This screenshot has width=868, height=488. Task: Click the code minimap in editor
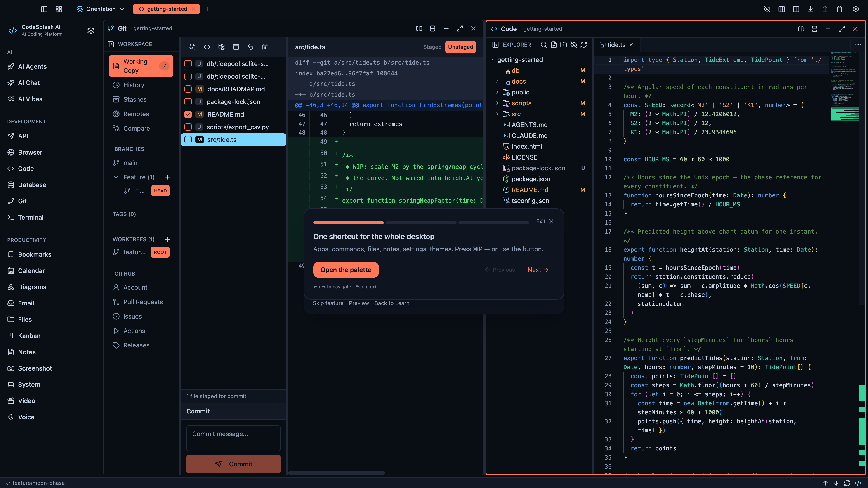pyautogui.click(x=844, y=86)
